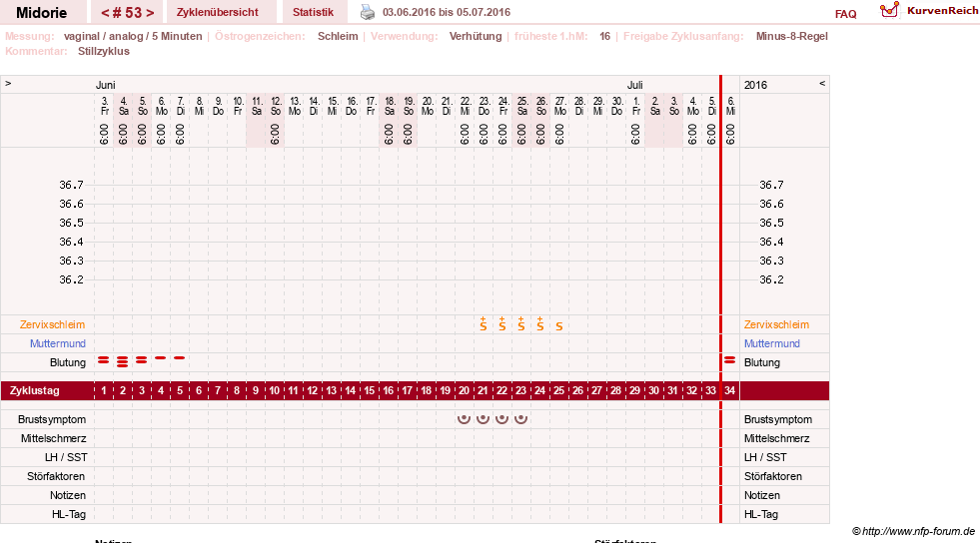
Task: Switch to the Statistik tab
Action: coord(313,12)
